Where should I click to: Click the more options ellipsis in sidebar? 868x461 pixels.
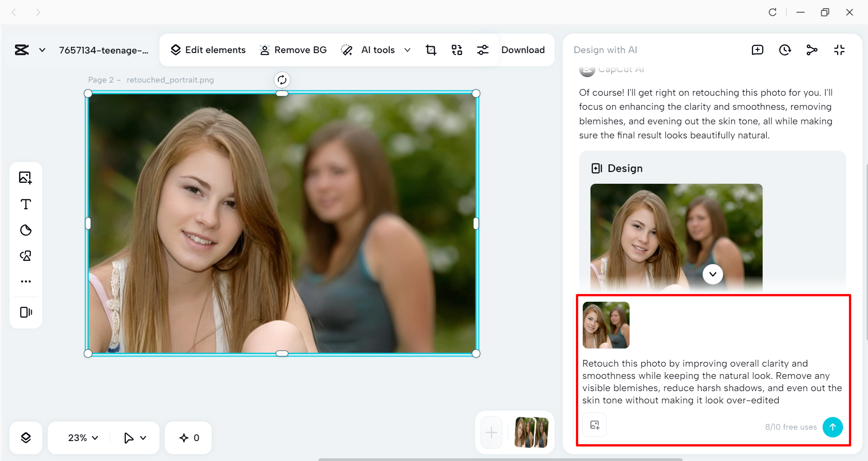pyautogui.click(x=26, y=281)
